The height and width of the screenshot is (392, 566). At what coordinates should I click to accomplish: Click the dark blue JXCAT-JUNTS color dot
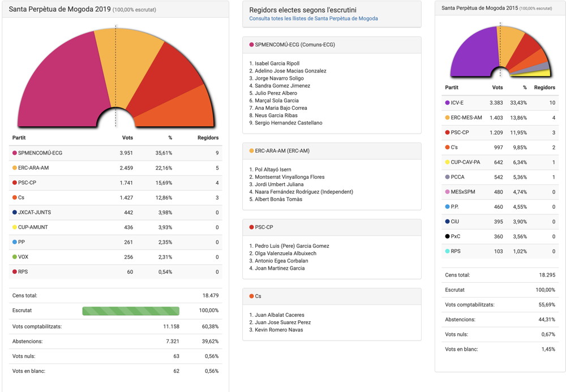pos(15,213)
